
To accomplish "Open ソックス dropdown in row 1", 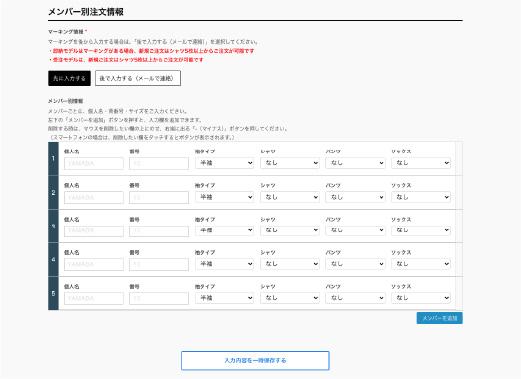I will (x=421, y=163).
